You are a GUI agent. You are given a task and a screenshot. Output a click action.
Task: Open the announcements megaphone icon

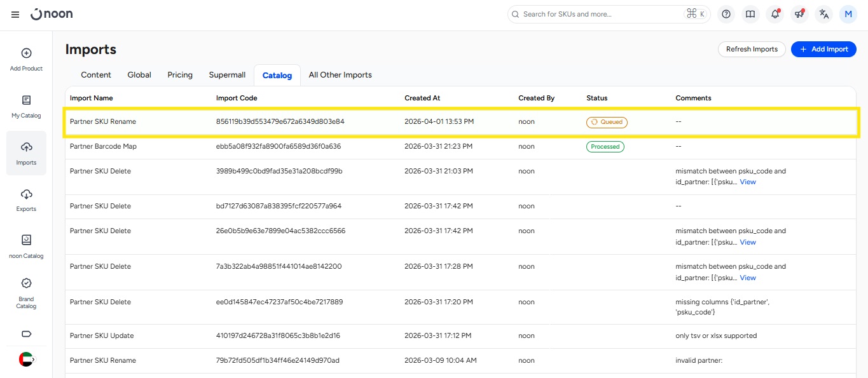click(x=799, y=14)
